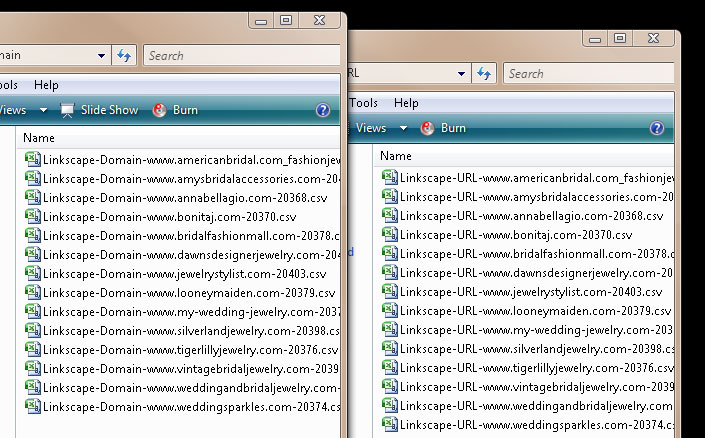This screenshot has height=438, width=705.
Task: Select Linkscape-URL-www.silverlandjewelry.com-20398 file name
Action: click(537, 349)
